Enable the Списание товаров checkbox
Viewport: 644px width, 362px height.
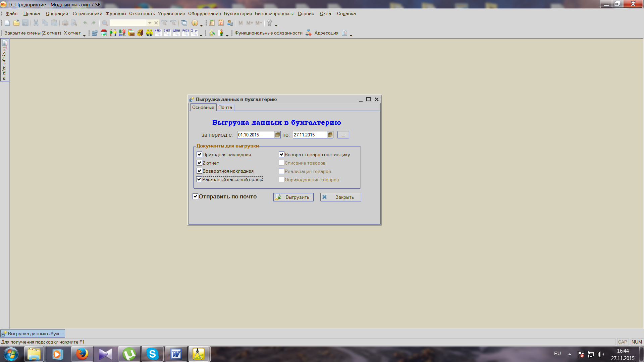coord(281,163)
